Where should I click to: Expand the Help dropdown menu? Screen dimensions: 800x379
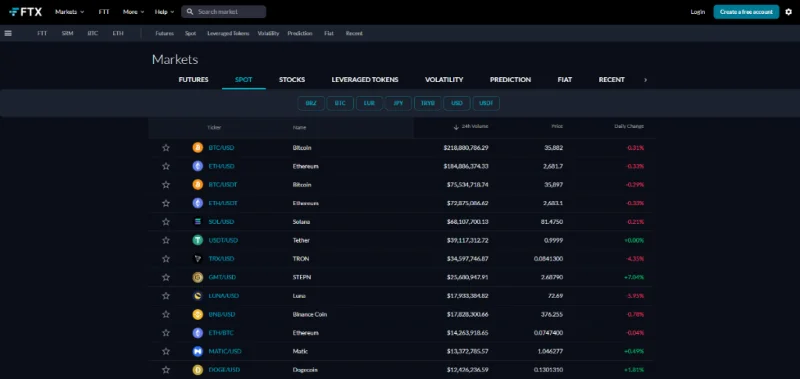point(164,12)
